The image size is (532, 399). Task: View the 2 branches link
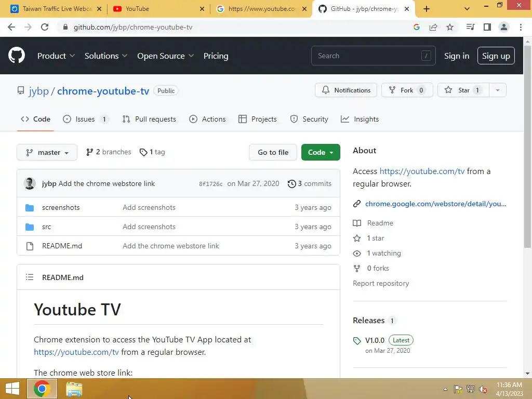point(109,152)
